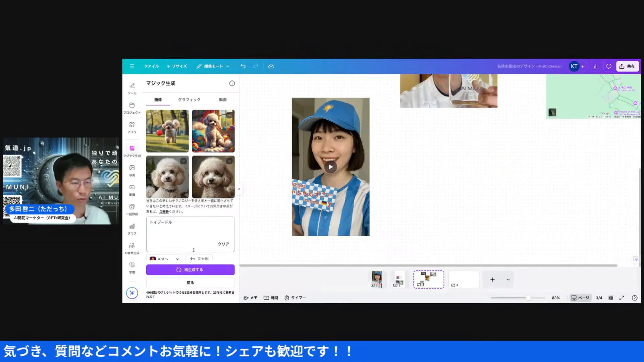Click the 正方形 aspect ratio button
This screenshot has width=644, height=362.
pyautogui.click(x=199, y=259)
